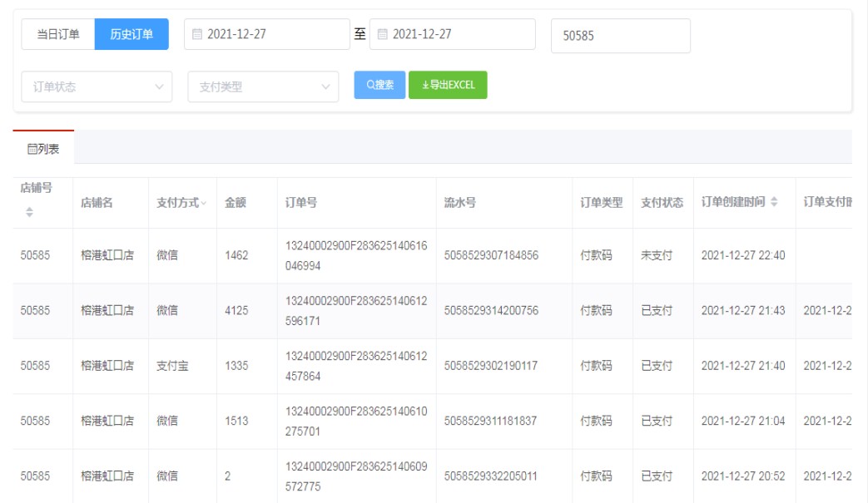Screen dimensions: 868x503
Task: Expand the 订单状态 dropdown
Action: click(x=159, y=86)
